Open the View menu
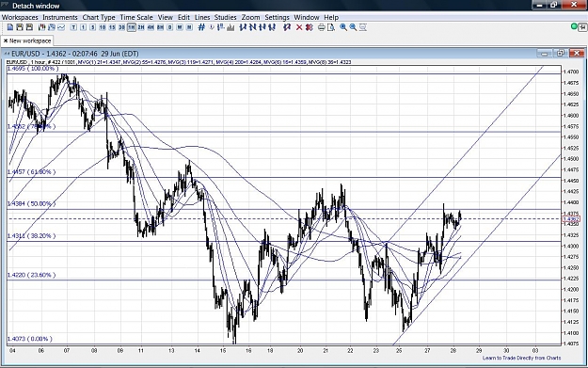Viewport: 588px width, 368px height. (x=165, y=17)
